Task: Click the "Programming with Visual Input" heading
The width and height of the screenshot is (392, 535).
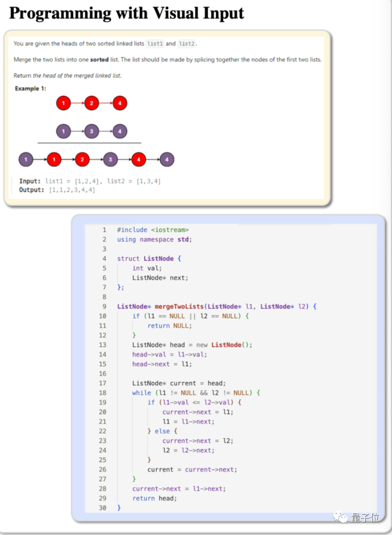Action: point(127,13)
